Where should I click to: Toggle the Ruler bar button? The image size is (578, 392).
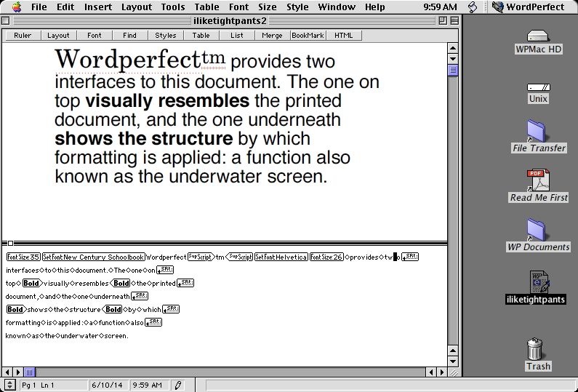click(23, 36)
